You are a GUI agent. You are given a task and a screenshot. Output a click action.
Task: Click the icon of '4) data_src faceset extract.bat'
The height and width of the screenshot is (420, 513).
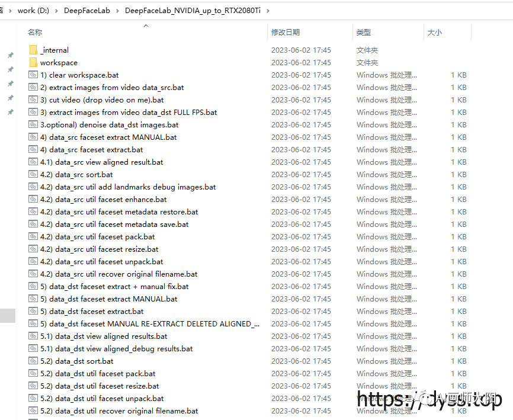click(33, 149)
